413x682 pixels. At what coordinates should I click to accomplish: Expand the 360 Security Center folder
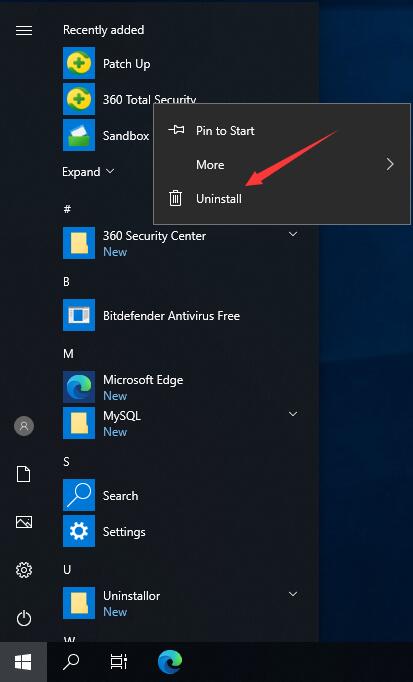pos(293,235)
